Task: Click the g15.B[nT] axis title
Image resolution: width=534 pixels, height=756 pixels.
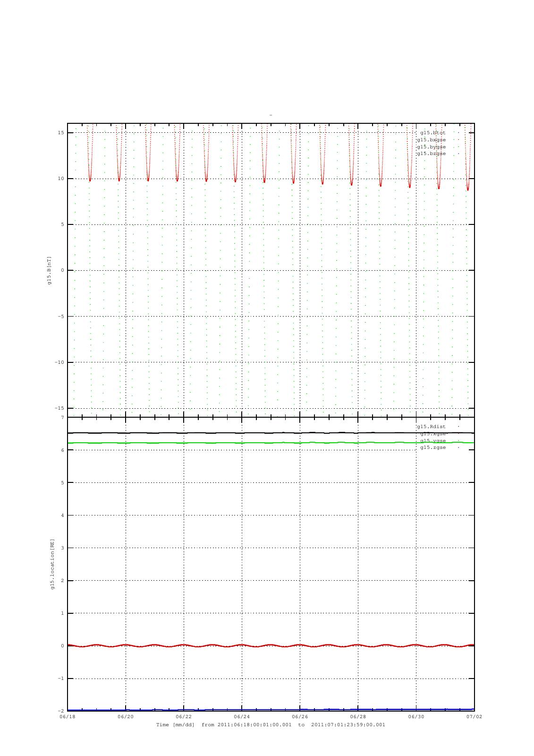Action: (49, 270)
